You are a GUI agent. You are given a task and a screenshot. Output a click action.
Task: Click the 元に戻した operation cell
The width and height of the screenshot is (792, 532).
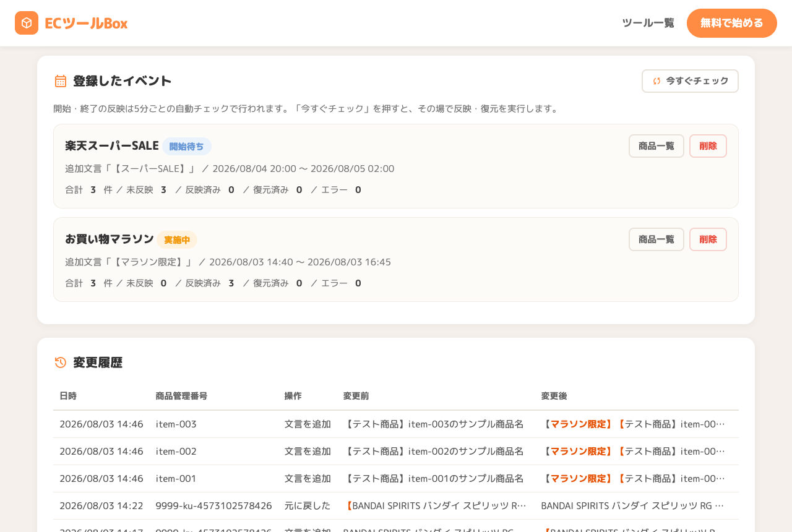tap(308, 506)
